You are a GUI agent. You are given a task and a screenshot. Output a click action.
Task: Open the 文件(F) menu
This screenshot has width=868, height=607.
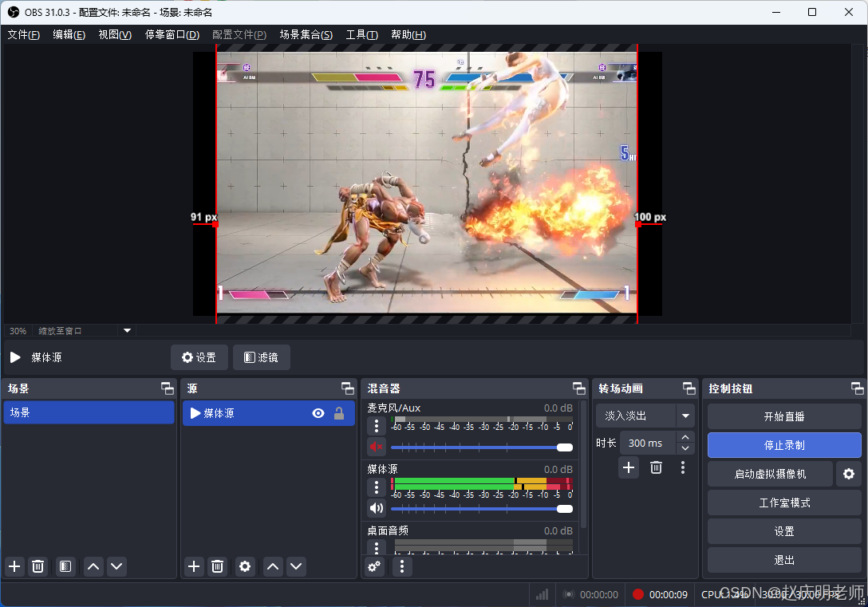click(24, 35)
